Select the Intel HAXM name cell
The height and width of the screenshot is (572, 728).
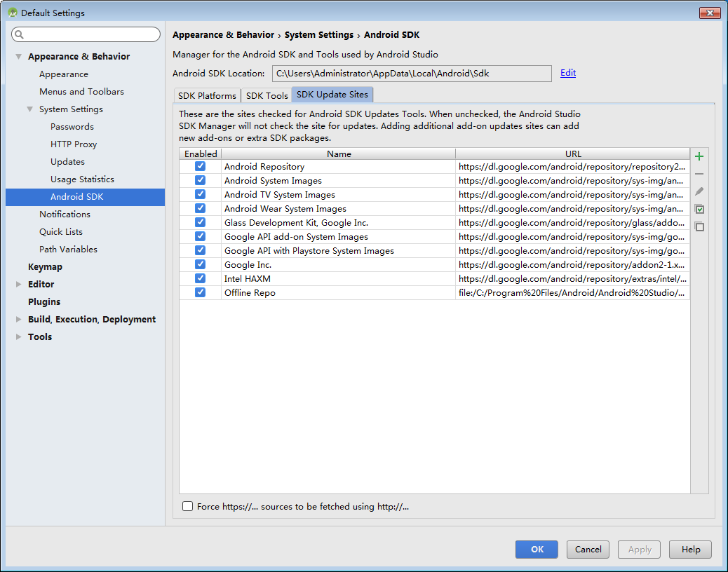[339, 278]
